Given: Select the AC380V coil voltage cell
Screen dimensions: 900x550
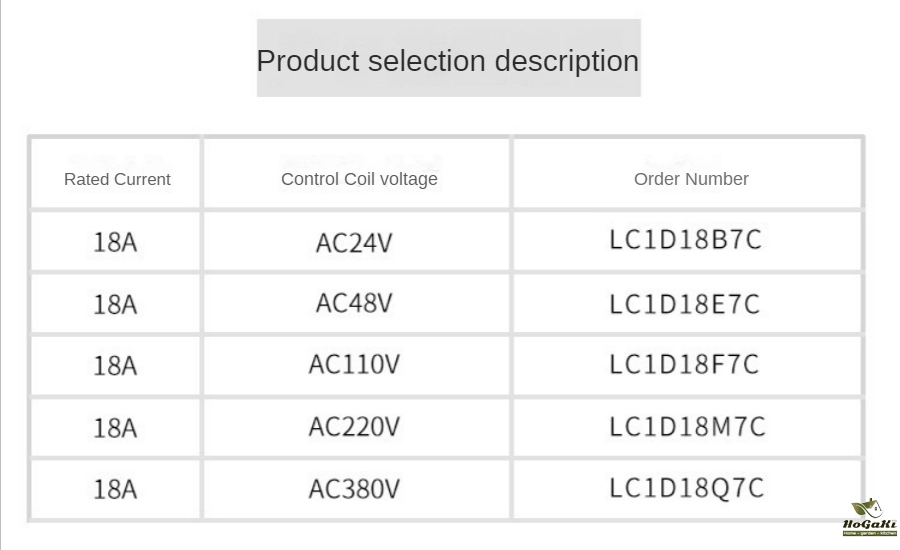Looking at the screenshot, I should click(x=354, y=489).
